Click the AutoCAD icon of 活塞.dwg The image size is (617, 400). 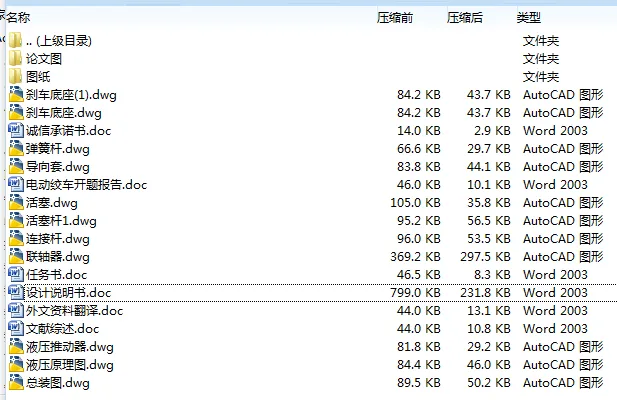[x=16, y=203]
